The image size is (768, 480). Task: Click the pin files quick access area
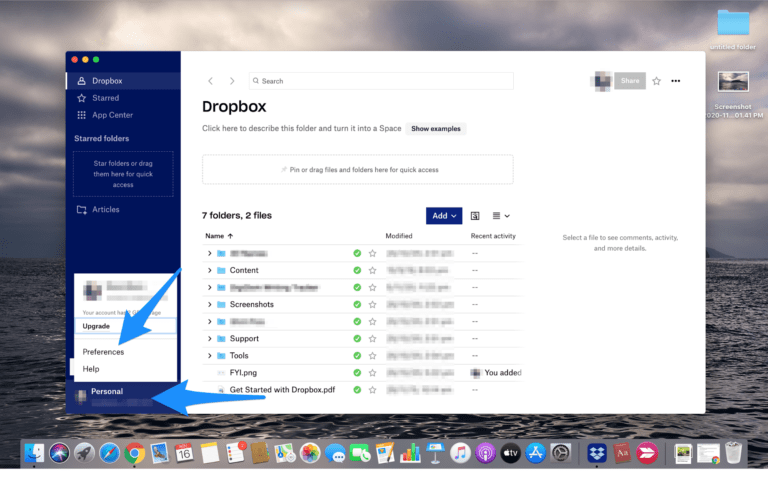click(358, 170)
